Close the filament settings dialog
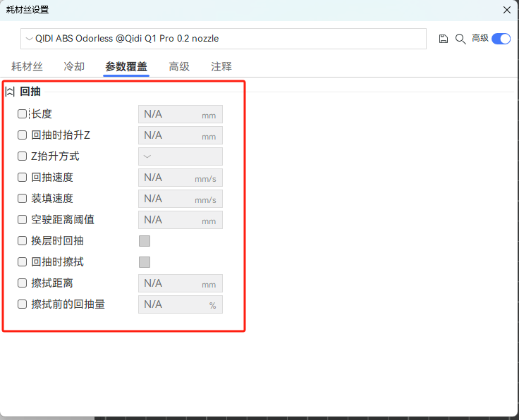Viewport: 519px width, 420px height. pyautogui.click(x=506, y=10)
